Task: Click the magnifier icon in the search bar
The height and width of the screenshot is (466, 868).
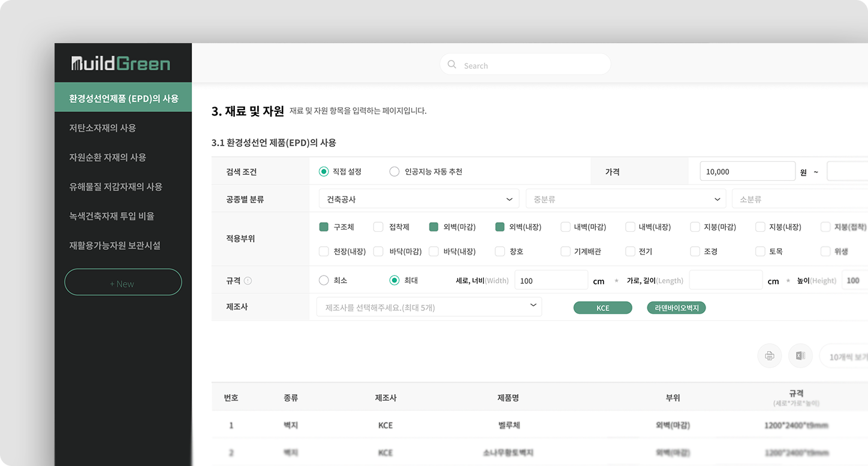Action: point(451,64)
